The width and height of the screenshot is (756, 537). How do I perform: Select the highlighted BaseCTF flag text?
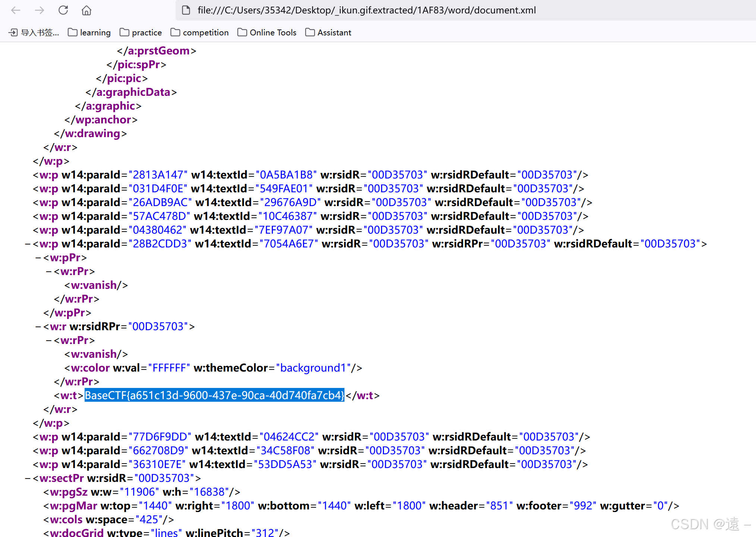(x=214, y=395)
